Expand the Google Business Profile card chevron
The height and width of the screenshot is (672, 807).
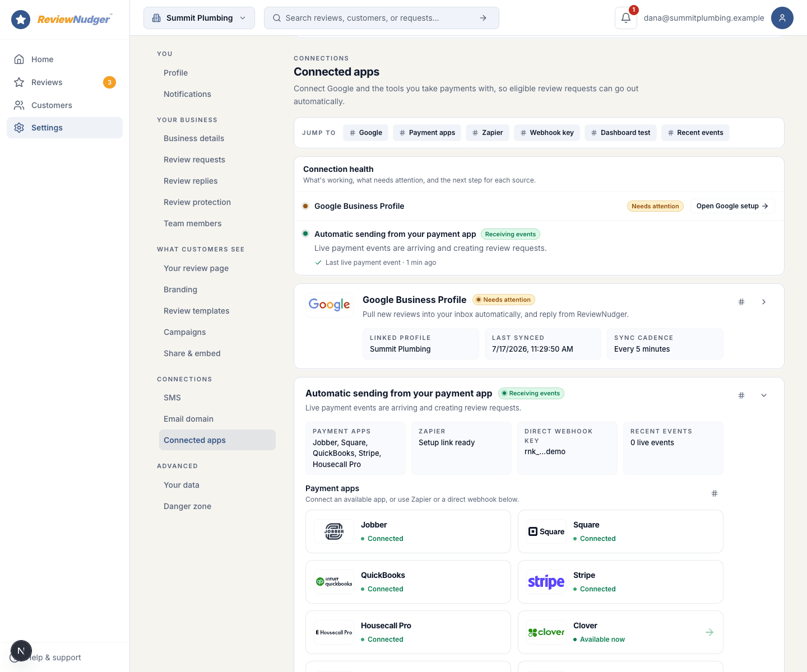click(x=764, y=302)
